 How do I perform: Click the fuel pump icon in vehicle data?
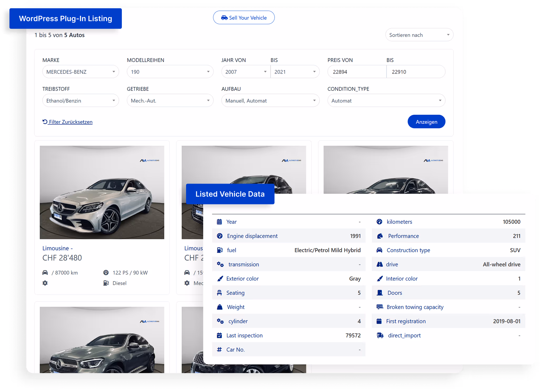point(220,250)
